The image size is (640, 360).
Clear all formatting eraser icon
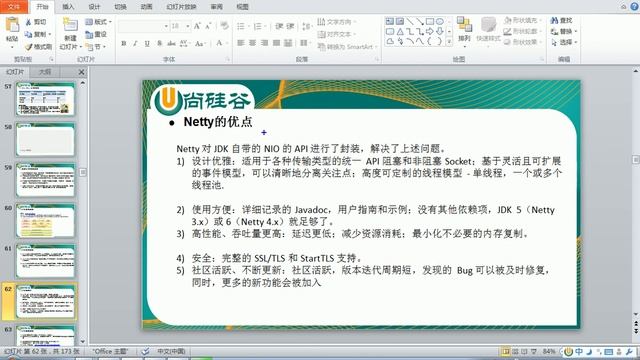click(224, 26)
